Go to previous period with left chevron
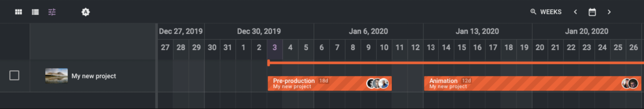Screen dimensions: 644x109 coord(575,12)
